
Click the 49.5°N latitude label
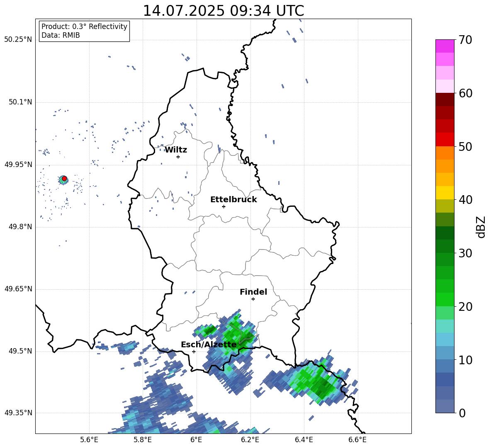20,351
